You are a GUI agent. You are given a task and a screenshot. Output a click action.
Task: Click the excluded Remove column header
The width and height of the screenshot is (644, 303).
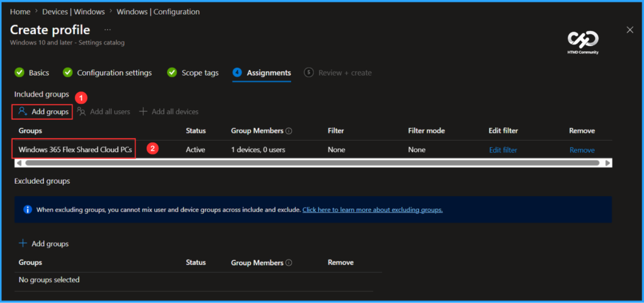[x=340, y=262]
